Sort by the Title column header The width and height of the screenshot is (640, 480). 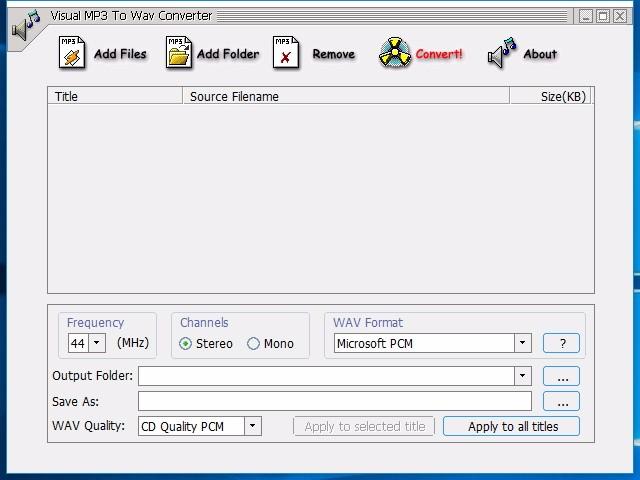pyautogui.click(x=115, y=96)
